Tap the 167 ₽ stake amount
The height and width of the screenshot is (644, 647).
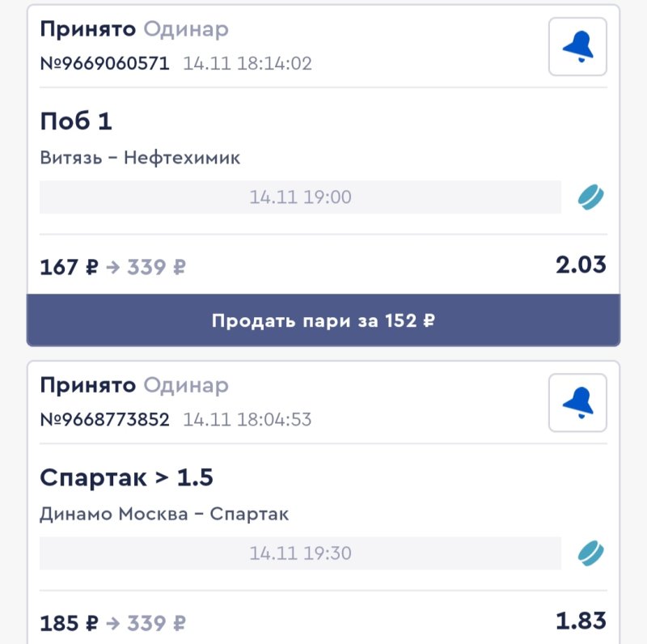pyautogui.click(x=69, y=266)
